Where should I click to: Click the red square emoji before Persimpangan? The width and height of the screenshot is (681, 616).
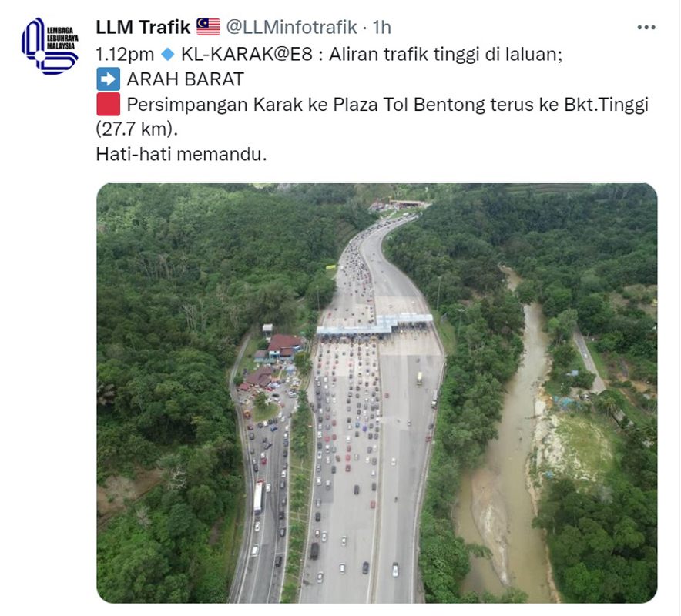(108, 105)
